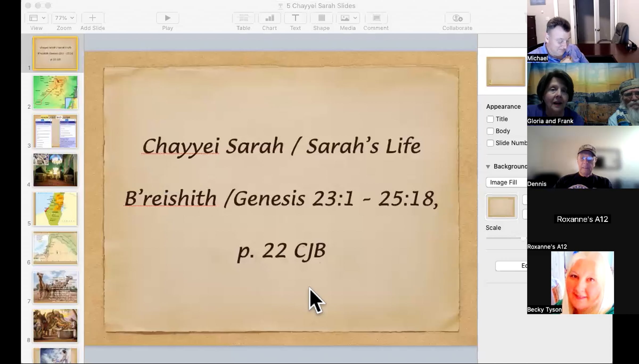Screen dimensions: 639x364
Task: Click the Add Slide plus icon
Action: [92, 18]
